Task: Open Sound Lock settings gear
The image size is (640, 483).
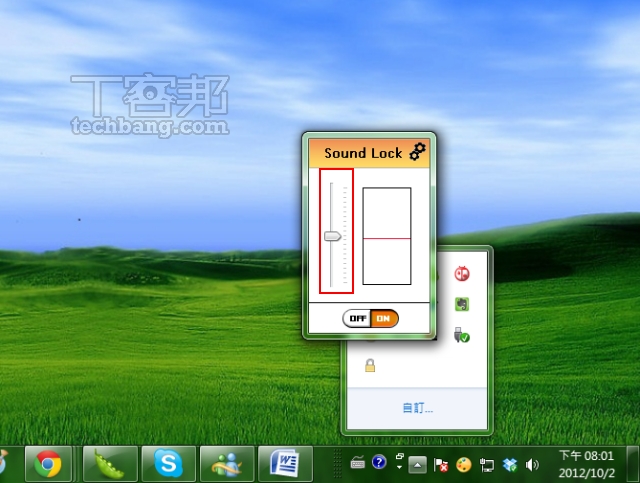Action: click(x=417, y=152)
